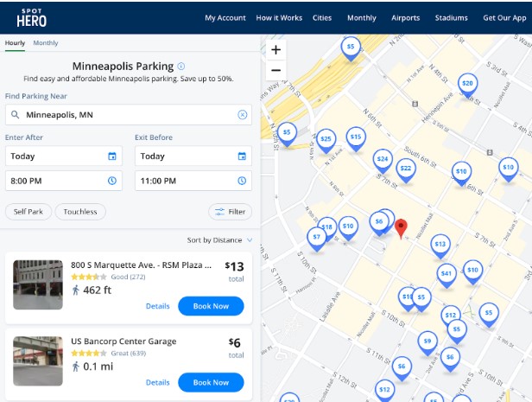Open the Filter button
532x402 pixels.
click(x=230, y=212)
